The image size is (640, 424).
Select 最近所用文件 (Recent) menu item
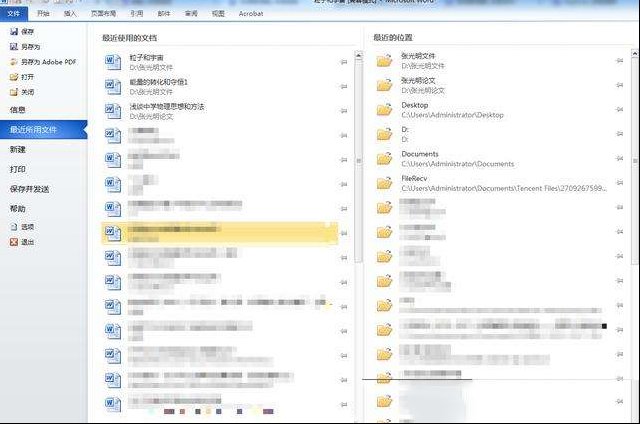coord(44,130)
